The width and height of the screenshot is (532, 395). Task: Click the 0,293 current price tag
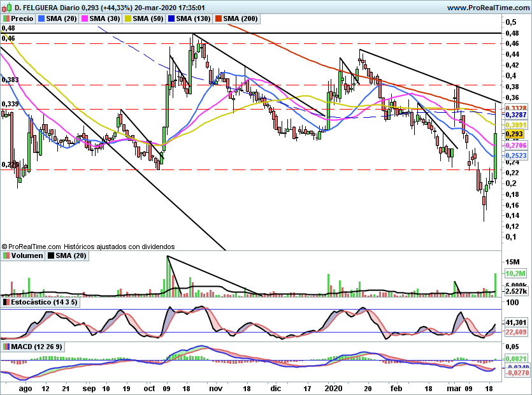[514, 134]
